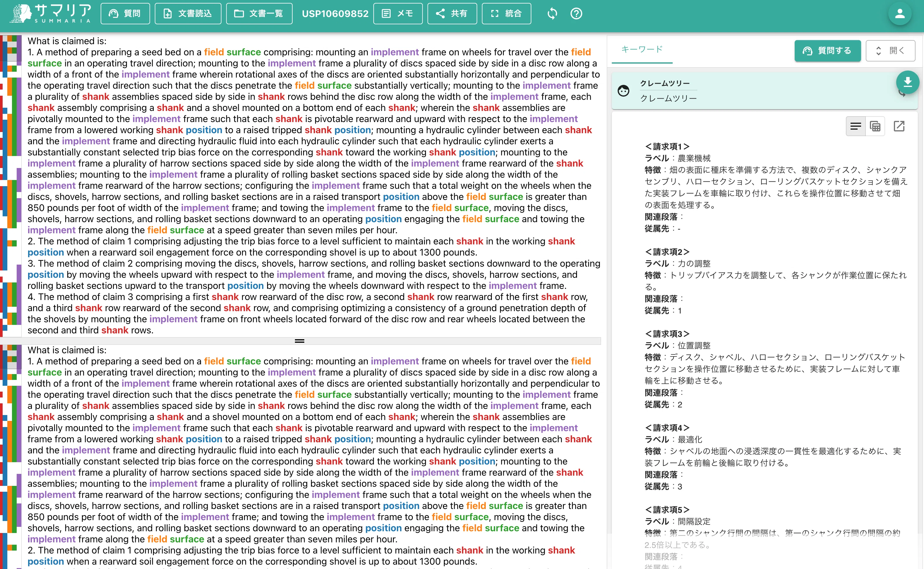The height and width of the screenshot is (569, 924).
Task: Open the user account avatar menu
Action: pos(899,13)
